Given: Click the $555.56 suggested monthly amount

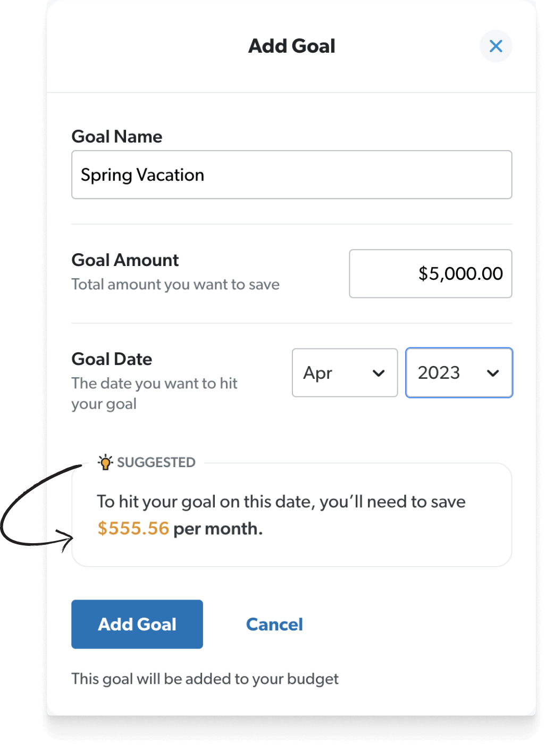Looking at the screenshot, I should point(133,528).
